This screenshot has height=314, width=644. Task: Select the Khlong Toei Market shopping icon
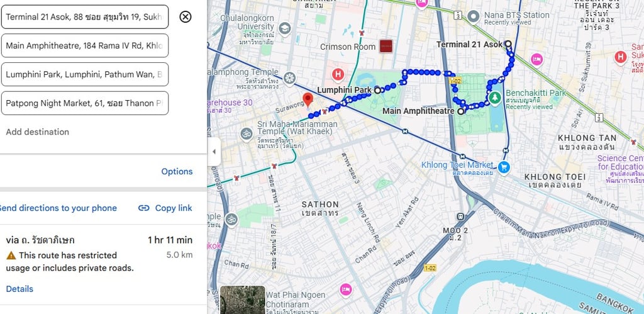click(x=504, y=167)
